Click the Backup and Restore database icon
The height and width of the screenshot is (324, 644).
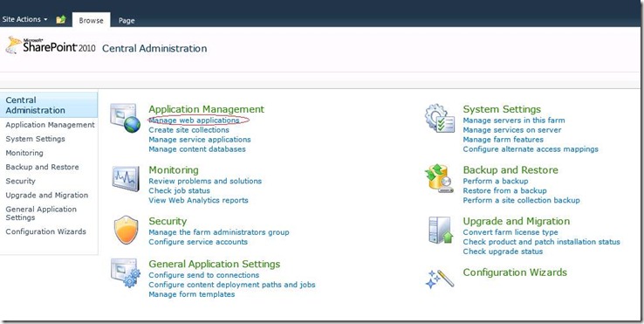(439, 178)
